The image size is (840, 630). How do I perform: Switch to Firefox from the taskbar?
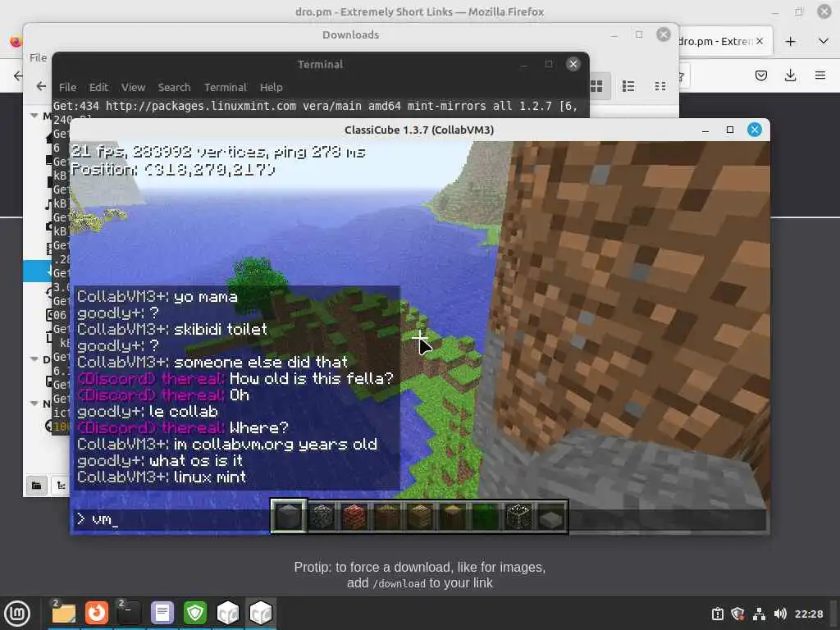point(97,613)
